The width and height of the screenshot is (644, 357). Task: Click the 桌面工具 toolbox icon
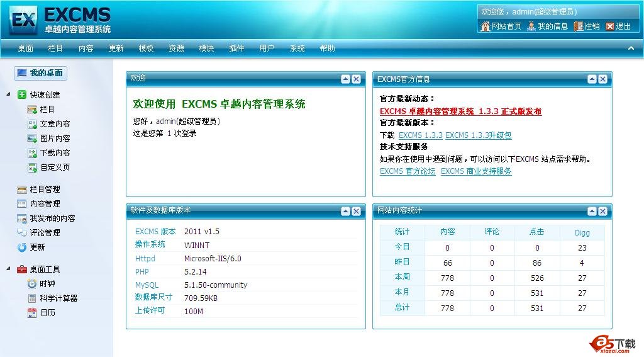22,269
